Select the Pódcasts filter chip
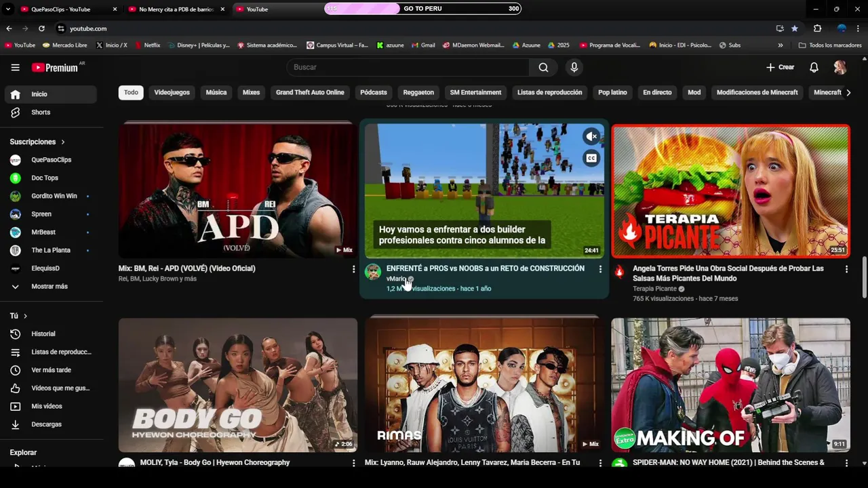This screenshot has width=868, height=488. click(374, 92)
